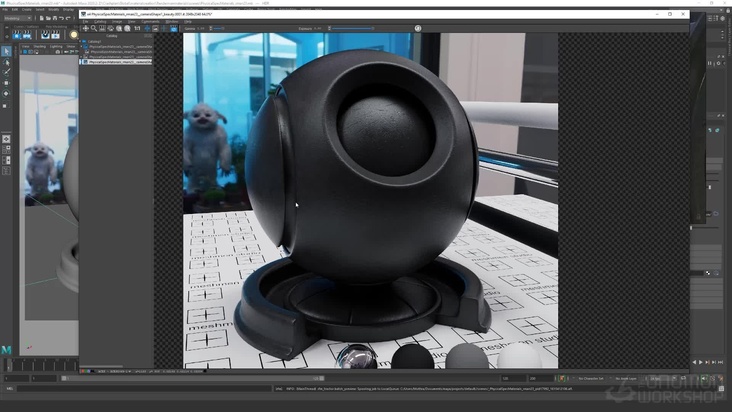Click the clapperboard shelf icon with checkmark
This screenshot has width=732, height=412.
coord(45,35)
